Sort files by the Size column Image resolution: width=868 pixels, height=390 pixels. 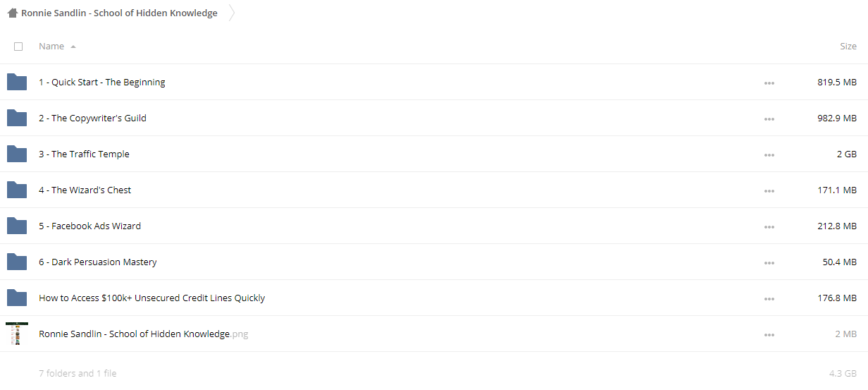tap(848, 47)
